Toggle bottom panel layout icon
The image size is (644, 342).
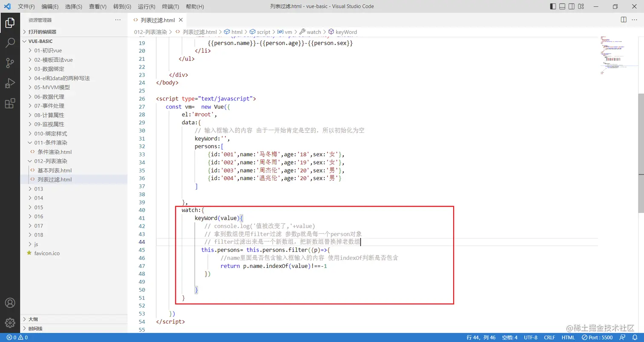[x=562, y=6]
